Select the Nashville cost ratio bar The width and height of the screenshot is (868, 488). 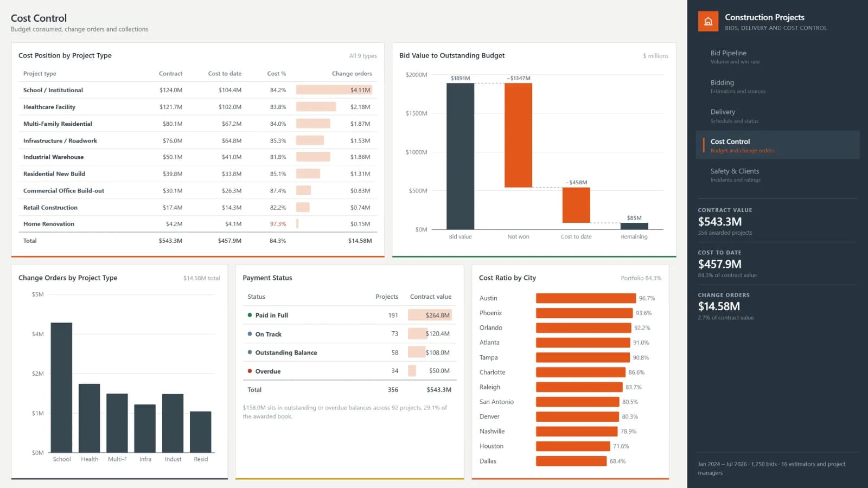pos(577,431)
